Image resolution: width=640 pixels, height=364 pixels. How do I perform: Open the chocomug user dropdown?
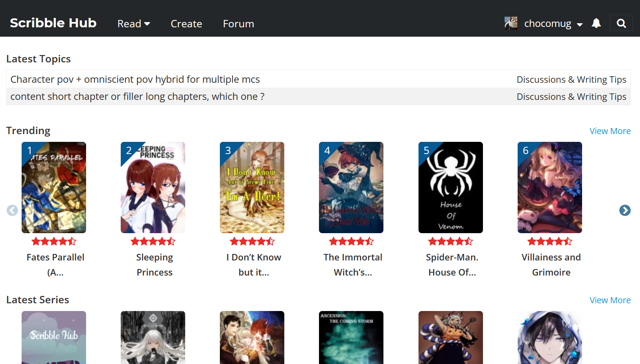[553, 24]
